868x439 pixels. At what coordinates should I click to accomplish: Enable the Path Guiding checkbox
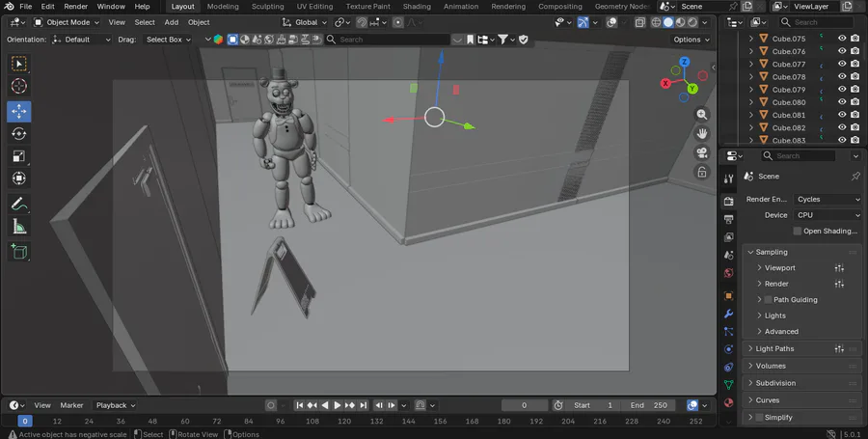768,299
